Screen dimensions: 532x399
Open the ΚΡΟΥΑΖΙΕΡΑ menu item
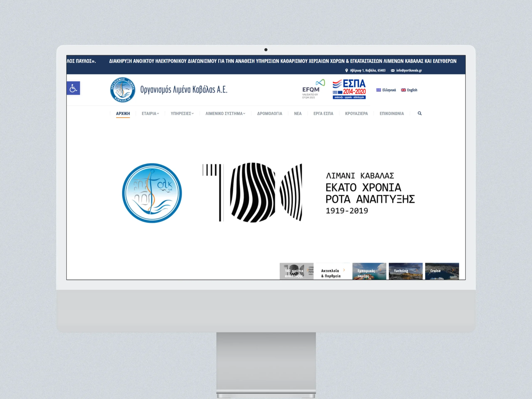[356, 113]
